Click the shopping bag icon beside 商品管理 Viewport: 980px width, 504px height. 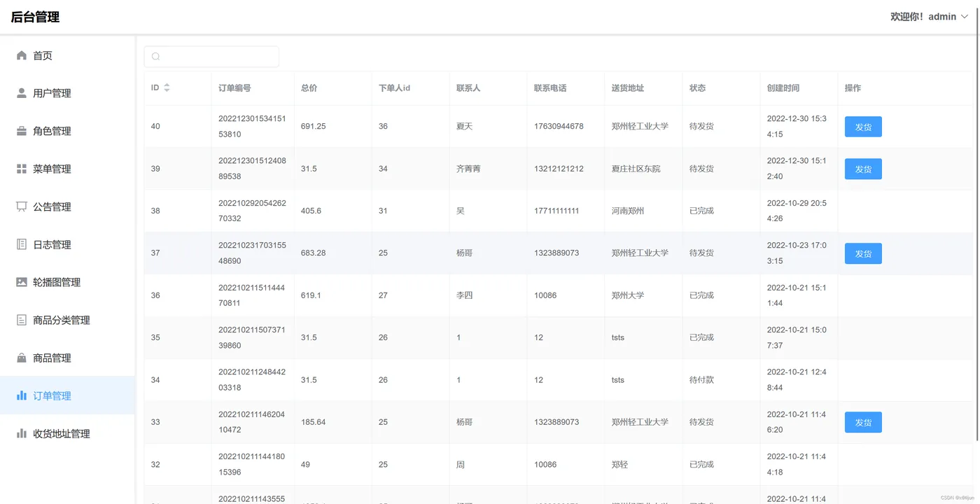(22, 358)
